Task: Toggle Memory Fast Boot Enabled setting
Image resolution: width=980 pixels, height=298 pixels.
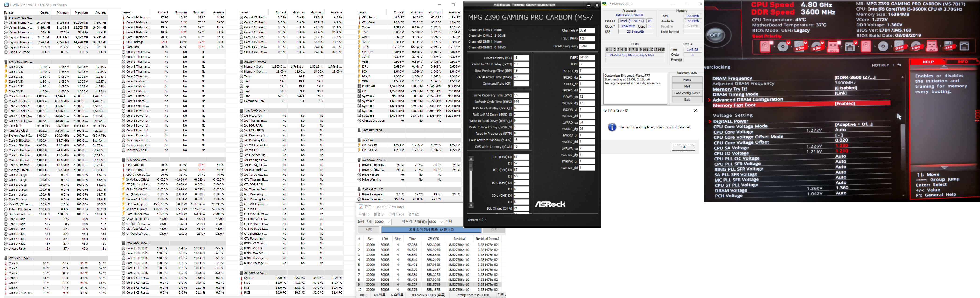Action: point(845,104)
